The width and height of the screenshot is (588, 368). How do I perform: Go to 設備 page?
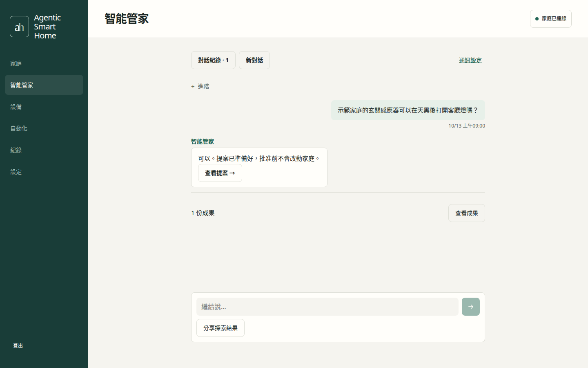(44, 107)
